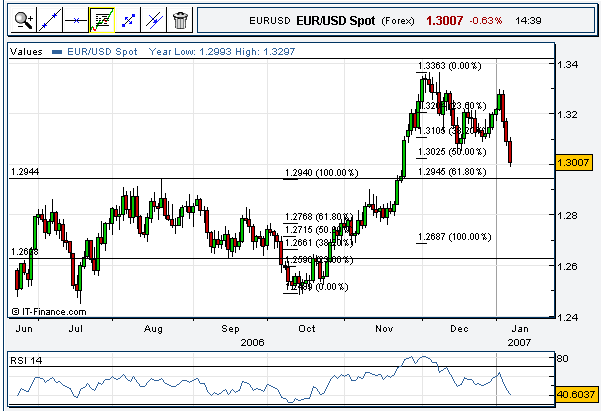Select the trend line drawing tool

click(49, 18)
